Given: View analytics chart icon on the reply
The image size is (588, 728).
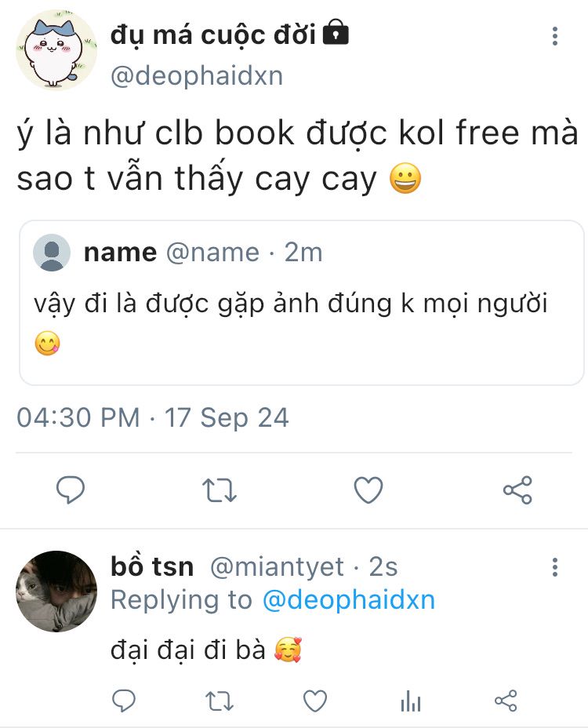Looking at the screenshot, I should coord(411,701).
